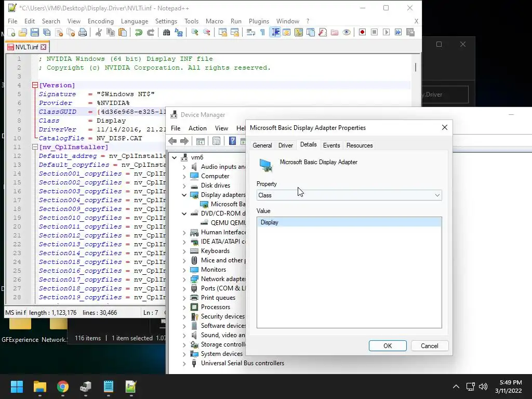The width and height of the screenshot is (532, 399).
Task: Open File Explorer from taskbar
Action: [x=39, y=387]
